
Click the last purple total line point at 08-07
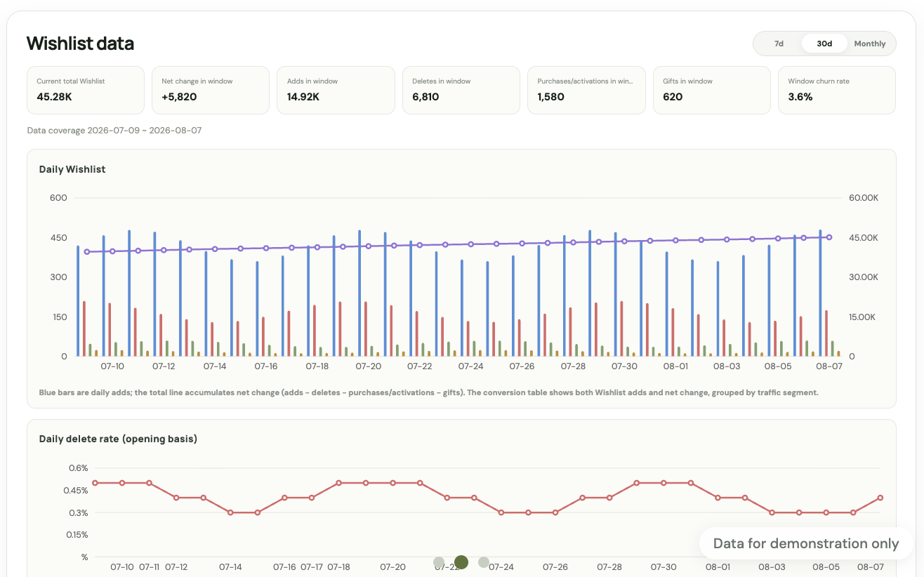coord(829,237)
